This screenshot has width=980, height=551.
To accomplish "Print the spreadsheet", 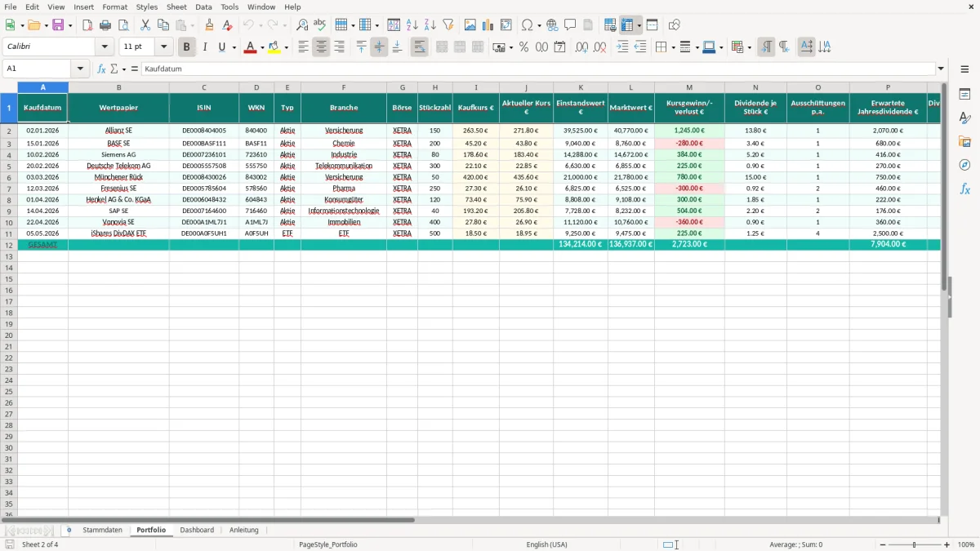I will pyautogui.click(x=105, y=25).
